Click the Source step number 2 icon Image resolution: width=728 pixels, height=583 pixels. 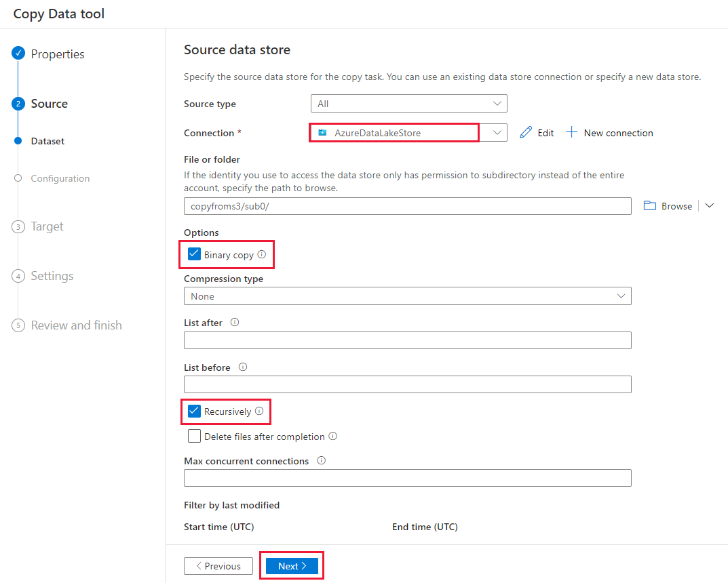(18, 104)
